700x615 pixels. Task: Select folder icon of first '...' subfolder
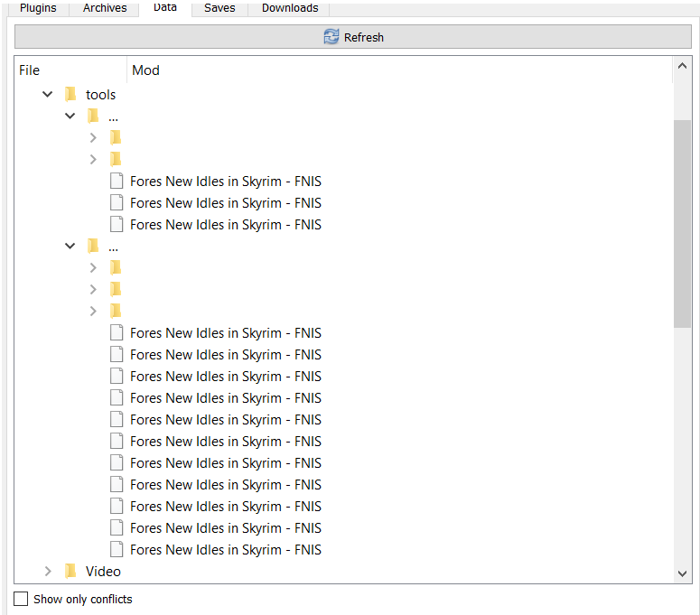click(93, 116)
